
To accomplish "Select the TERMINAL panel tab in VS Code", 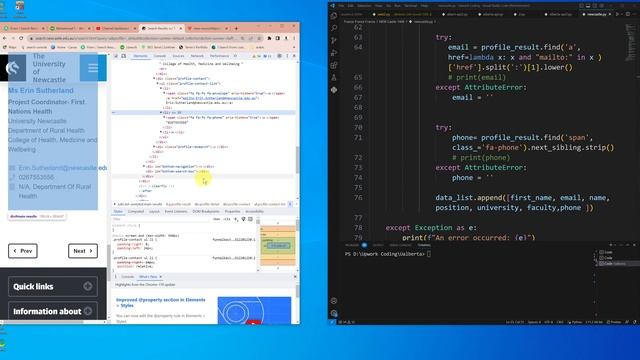I will [424, 245].
